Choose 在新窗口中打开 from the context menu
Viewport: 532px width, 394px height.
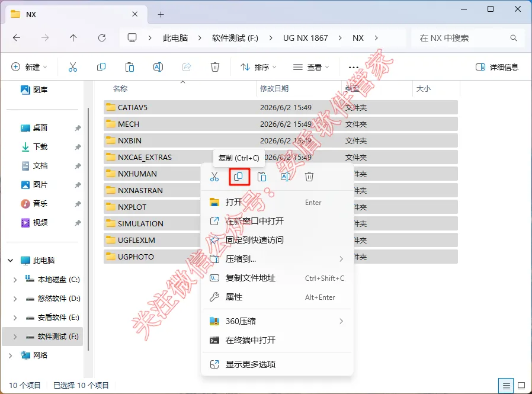(x=277, y=221)
